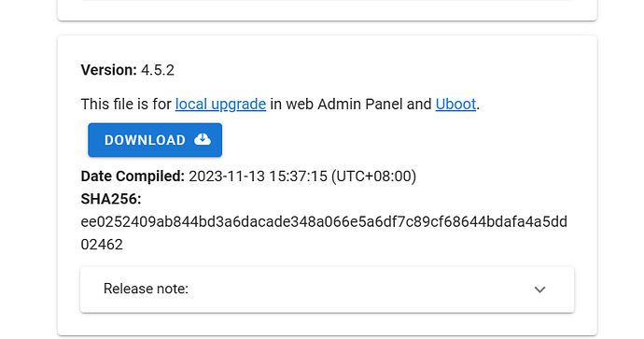Click the compile time 15:37:15

tap(298, 177)
